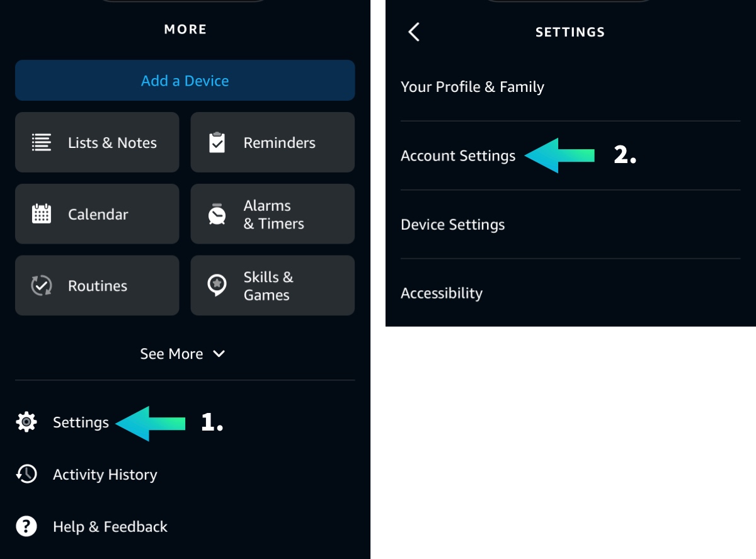Click the Reminders clipboard icon
The width and height of the screenshot is (756, 559).
tap(217, 143)
